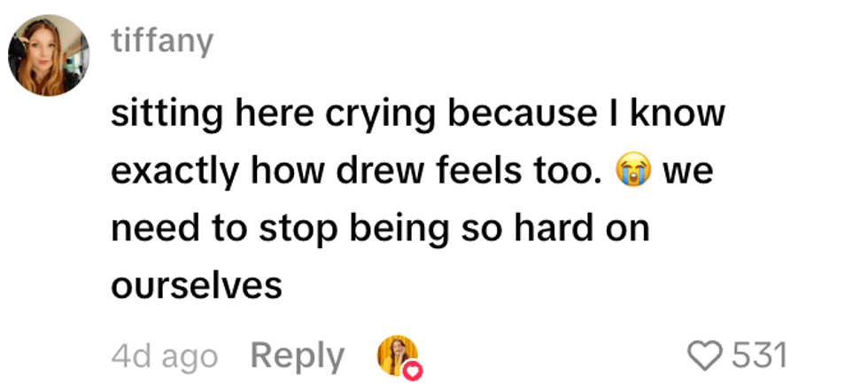Click the username "tiffany"
This screenshot has width=868, height=391.
163,42
